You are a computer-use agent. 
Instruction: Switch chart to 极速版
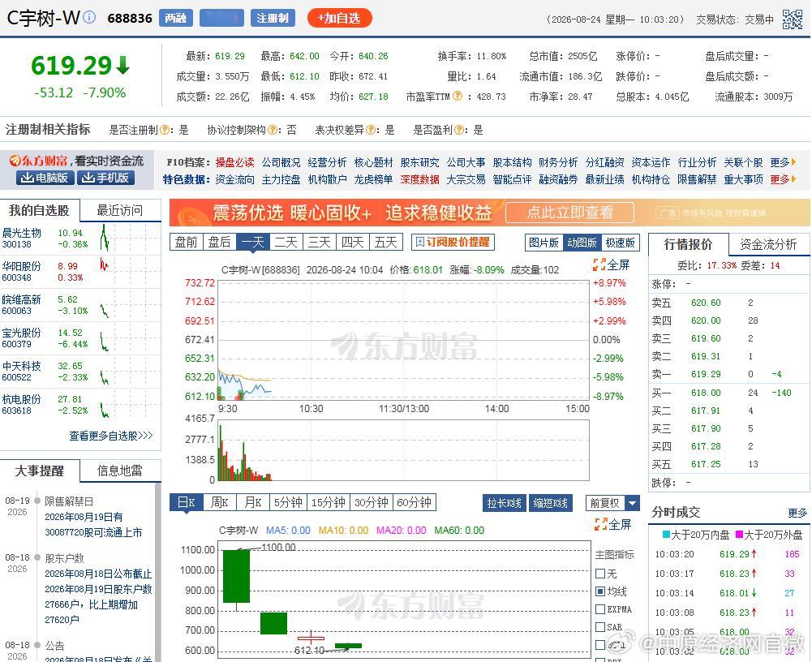click(621, 243)
